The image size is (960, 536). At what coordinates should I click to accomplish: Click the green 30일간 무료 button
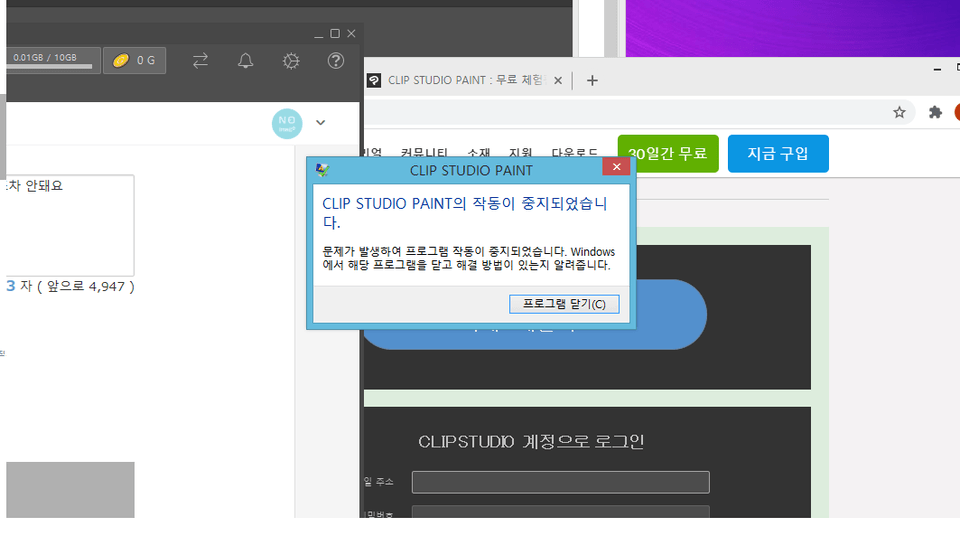coord(668,153)
